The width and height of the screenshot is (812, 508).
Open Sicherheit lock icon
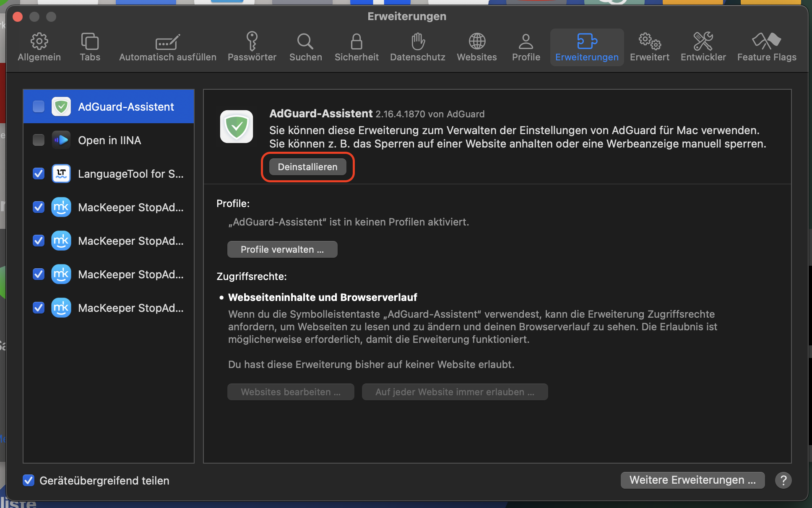click(357, 41)
